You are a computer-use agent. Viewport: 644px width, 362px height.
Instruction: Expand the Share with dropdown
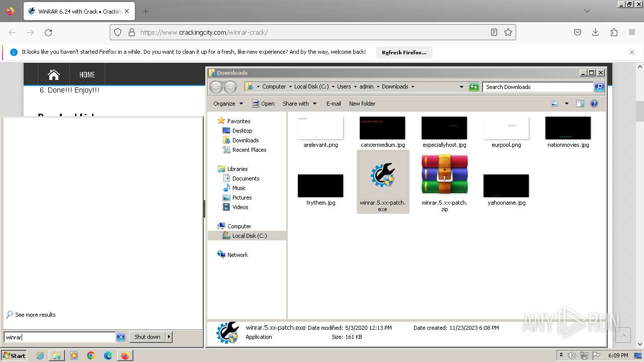pos(300,104)
